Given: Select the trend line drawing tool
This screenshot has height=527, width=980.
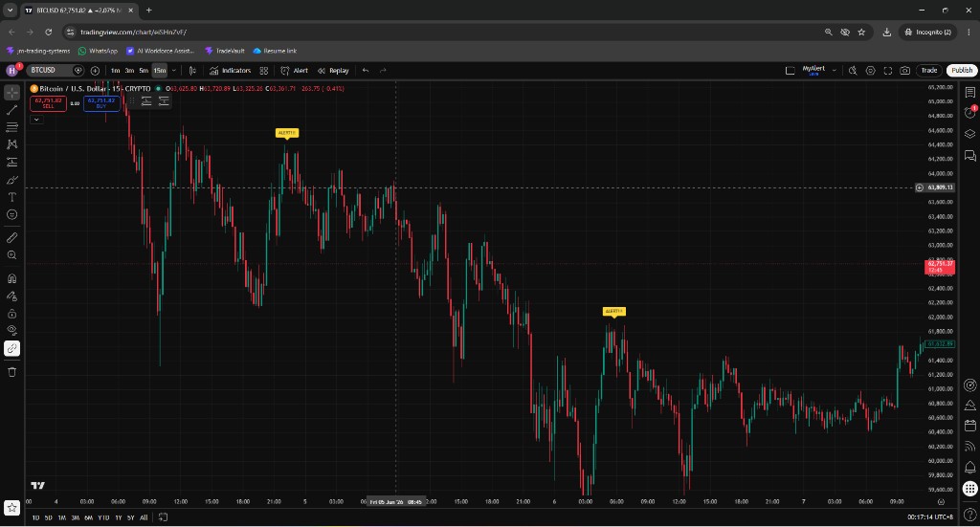Looking at the screenshot, I should [11, 110].
